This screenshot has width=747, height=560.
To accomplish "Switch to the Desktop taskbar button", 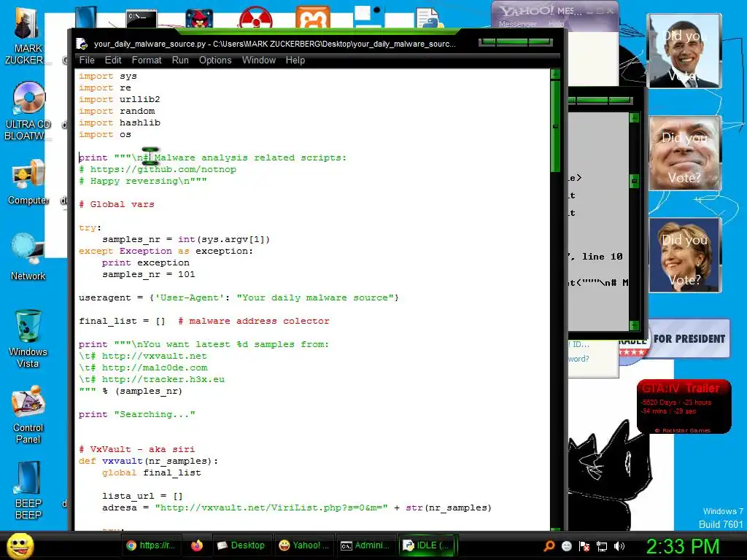I will (x=241, y=545).
